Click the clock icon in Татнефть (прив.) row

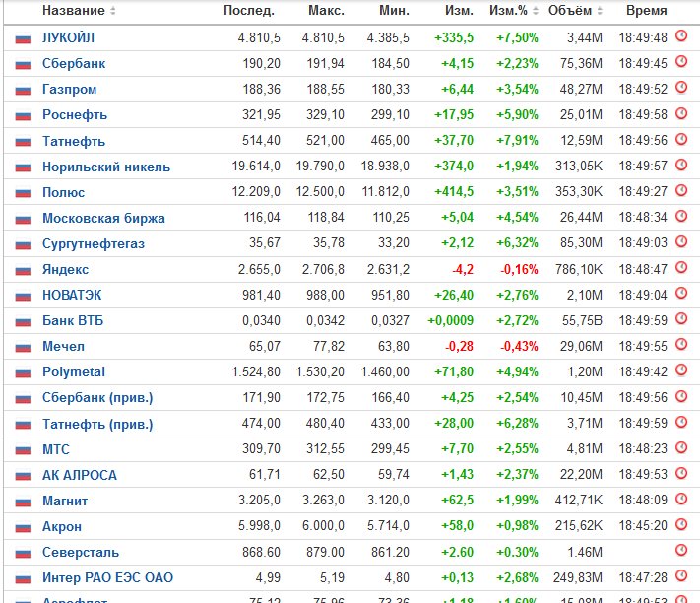tap(681, 421)
